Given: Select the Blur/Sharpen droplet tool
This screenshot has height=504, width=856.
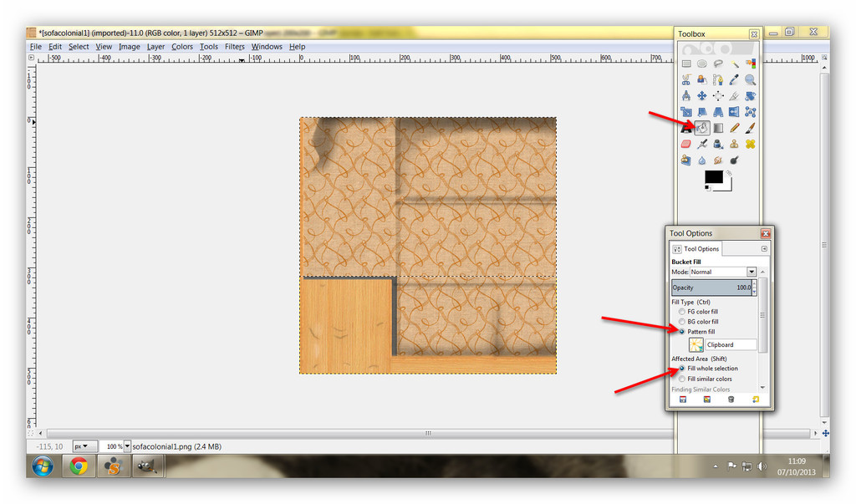Looking at the screenshot, I should click(x=702, y=160).
